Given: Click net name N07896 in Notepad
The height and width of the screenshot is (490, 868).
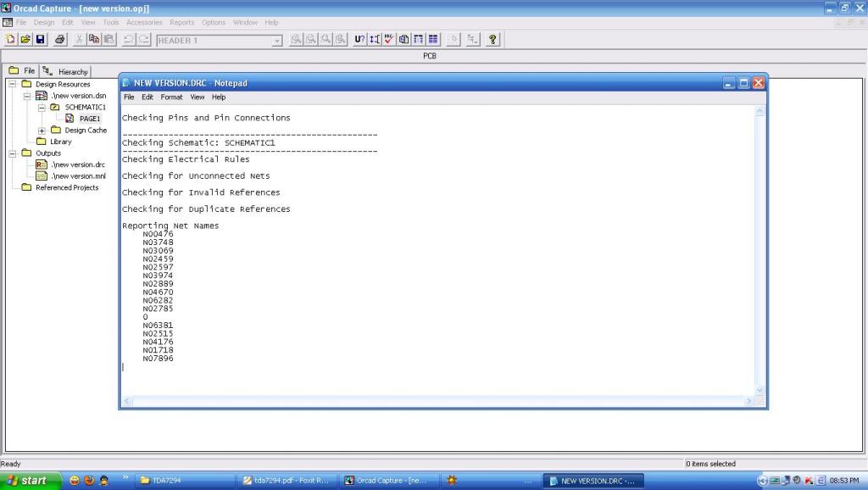Looking at the screenshot, I should (158, 359).
